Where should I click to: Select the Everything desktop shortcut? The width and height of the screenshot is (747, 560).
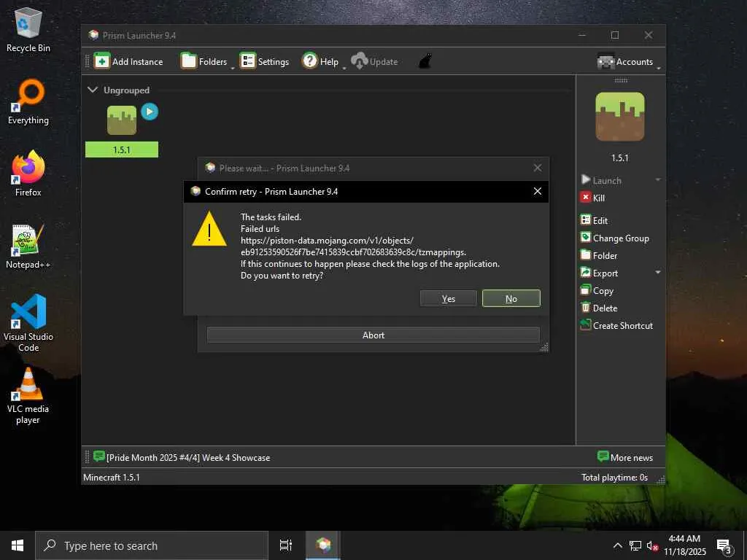pyautogui.click(x=28, y=102)
